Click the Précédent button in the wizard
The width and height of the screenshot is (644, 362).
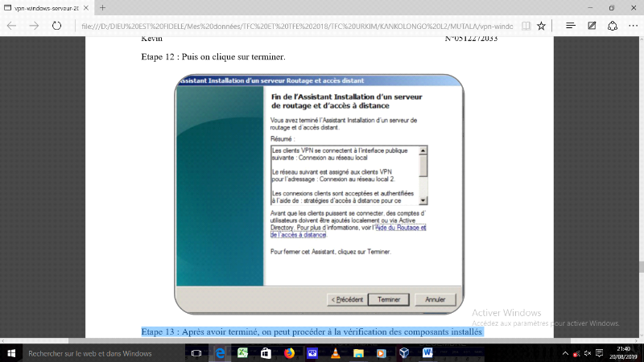347,299
